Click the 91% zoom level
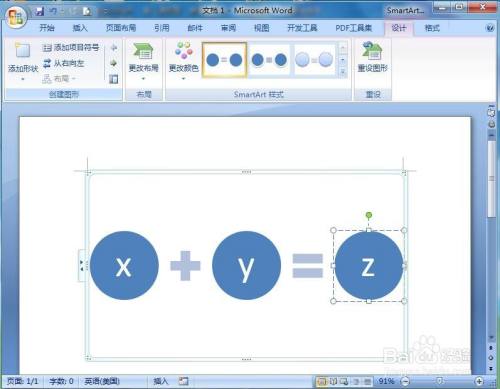 [386, 381]
